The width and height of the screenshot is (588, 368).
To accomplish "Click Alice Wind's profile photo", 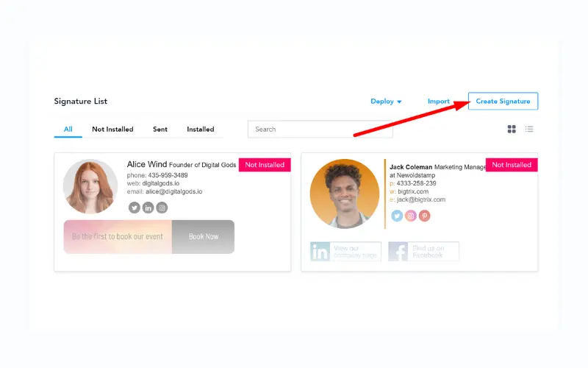I will tap(90, 186).
